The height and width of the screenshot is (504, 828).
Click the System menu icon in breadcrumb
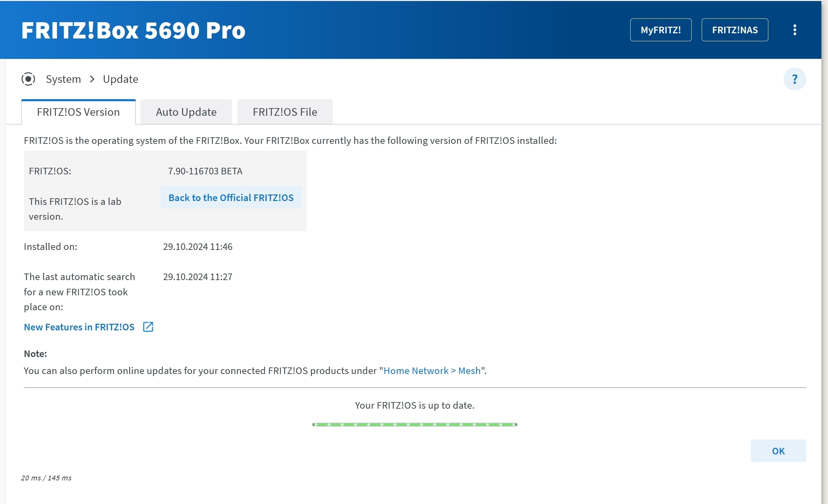click(28, 79)
